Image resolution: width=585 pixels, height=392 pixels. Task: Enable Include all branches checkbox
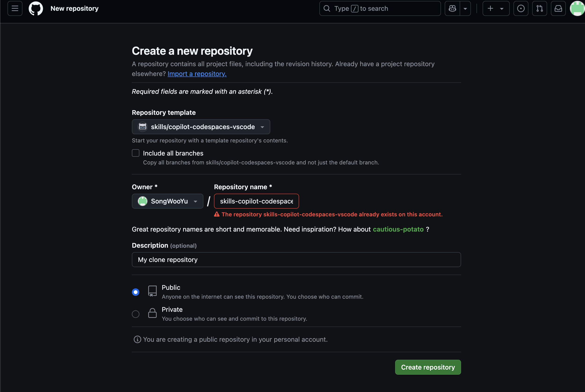point(135,153)
